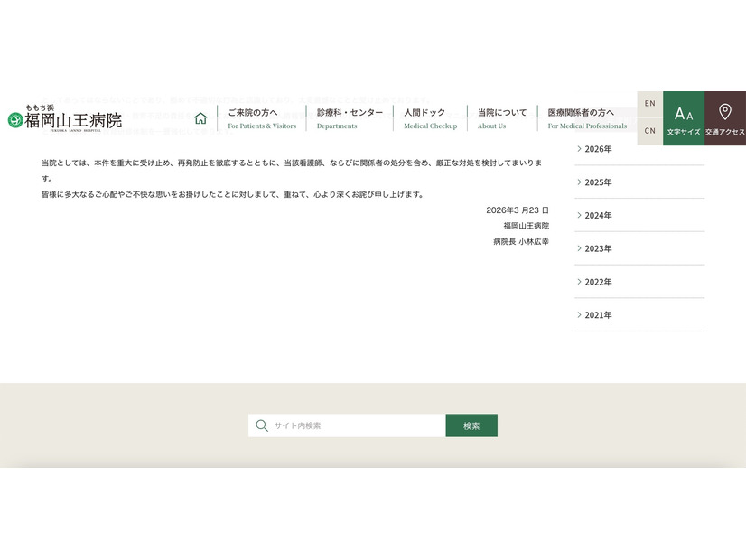The height and width of the screenshot is (560, 746).
Task: Switch language to CN
Action: coord(649,131)
